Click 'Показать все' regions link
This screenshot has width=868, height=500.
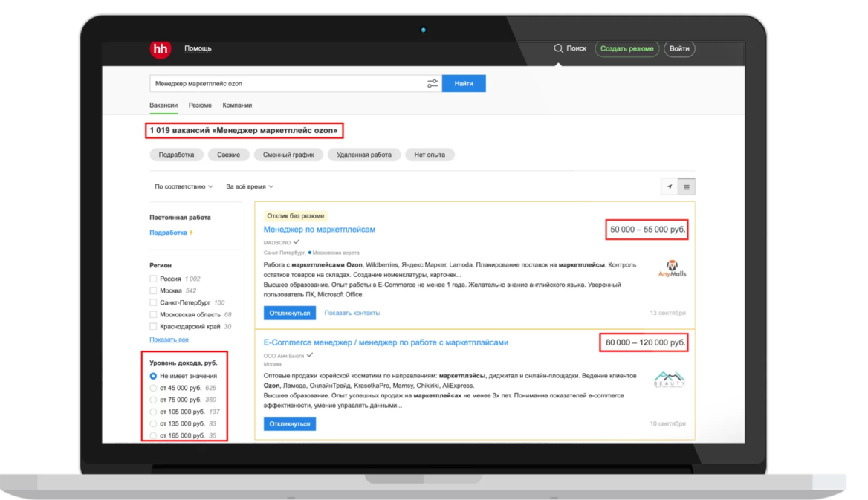(169, 340)
